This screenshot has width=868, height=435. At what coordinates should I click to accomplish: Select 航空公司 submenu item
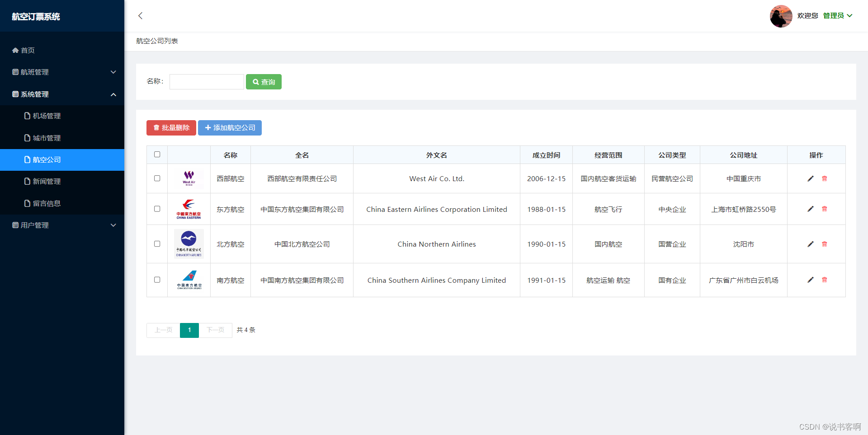pos(62,160)
